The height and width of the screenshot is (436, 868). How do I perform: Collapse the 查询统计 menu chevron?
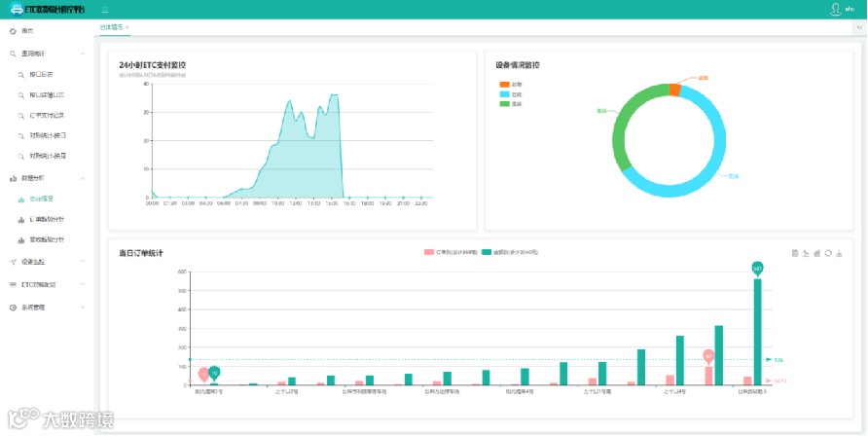pos(83,54)
